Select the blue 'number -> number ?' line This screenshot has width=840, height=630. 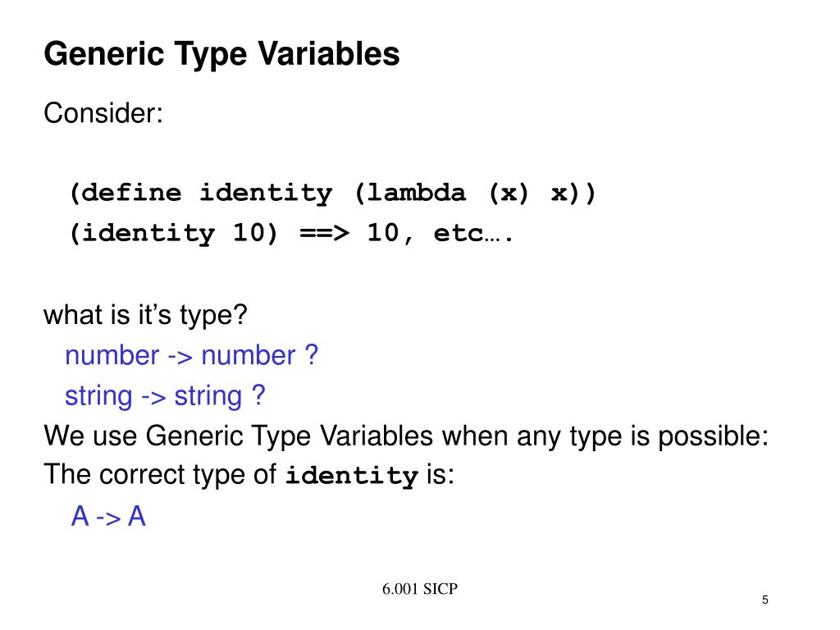pos(190,356)
